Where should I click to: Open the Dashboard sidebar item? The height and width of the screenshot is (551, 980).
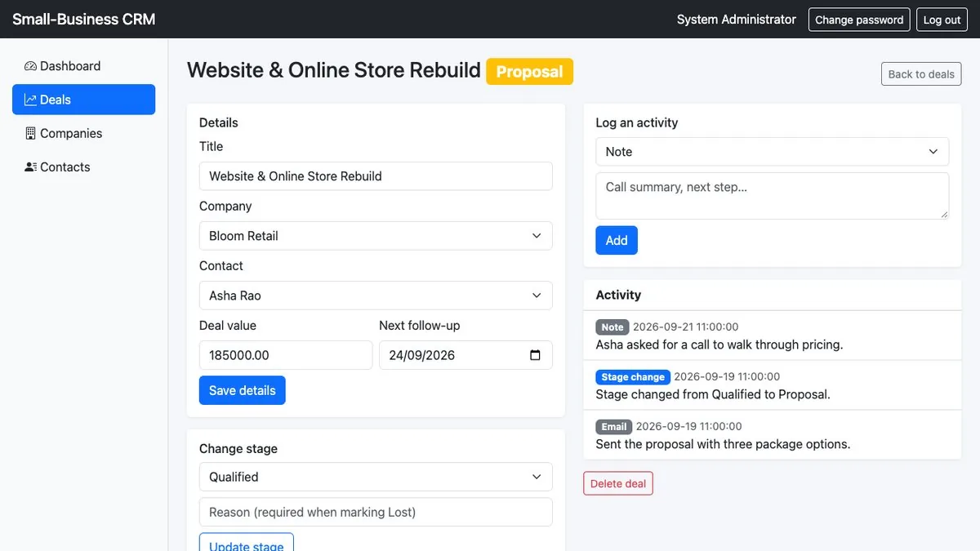coord(83,66)
